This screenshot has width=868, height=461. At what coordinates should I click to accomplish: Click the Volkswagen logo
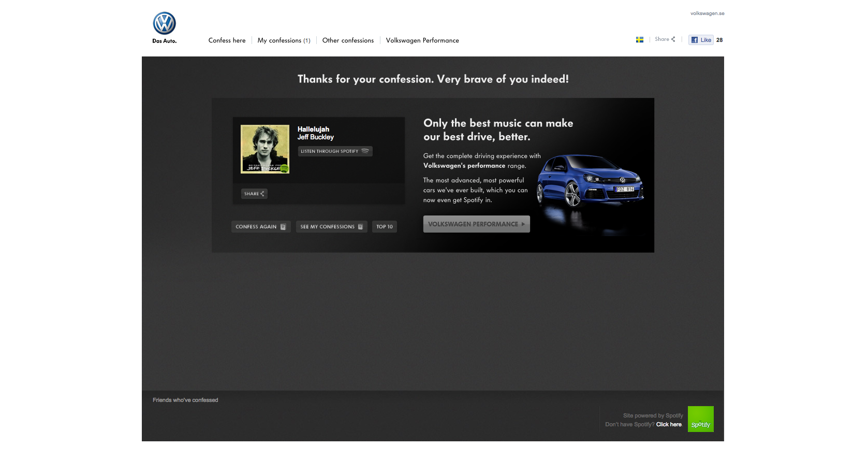(x=165, y=24)
